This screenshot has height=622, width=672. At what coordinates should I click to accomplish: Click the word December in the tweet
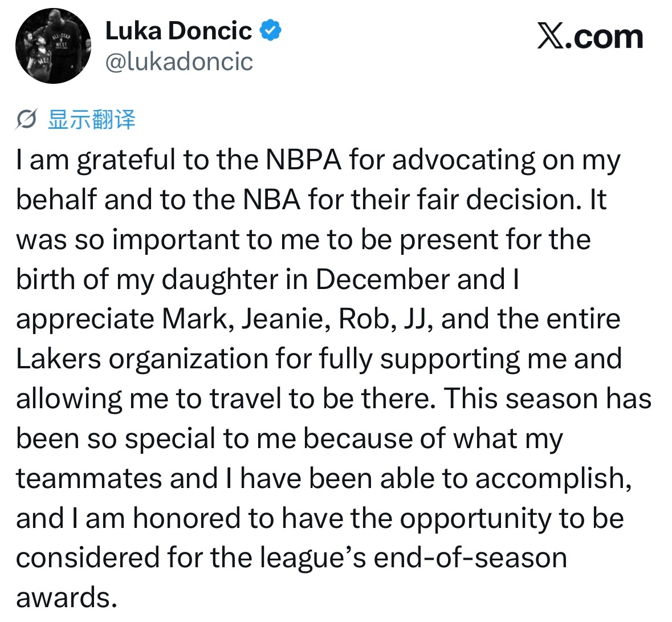pos(382,279)
